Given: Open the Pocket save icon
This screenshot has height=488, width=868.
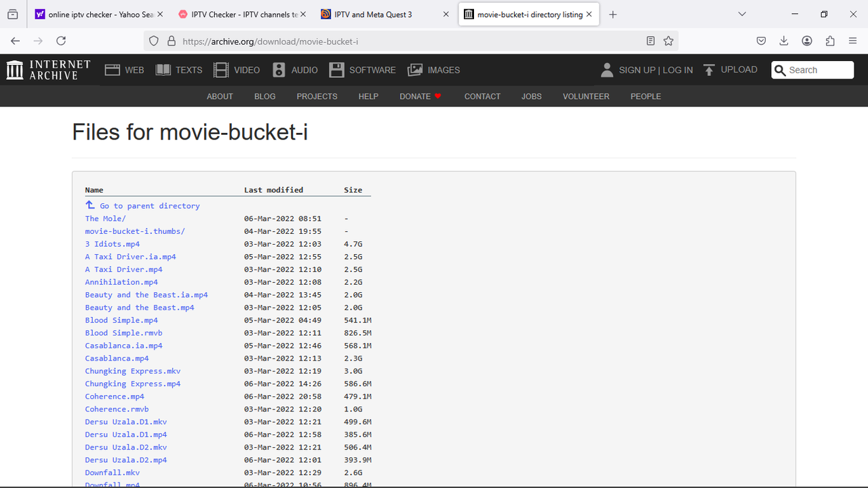Looking at the screenshot, I should click(762, 41).
